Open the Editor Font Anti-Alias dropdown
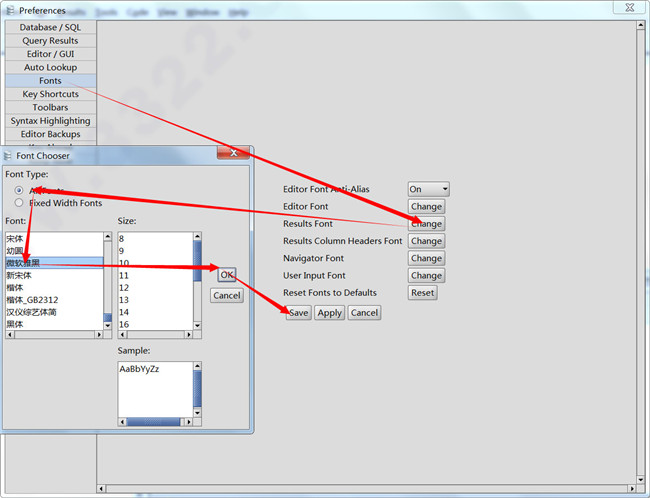 click(x=428, y=189)
